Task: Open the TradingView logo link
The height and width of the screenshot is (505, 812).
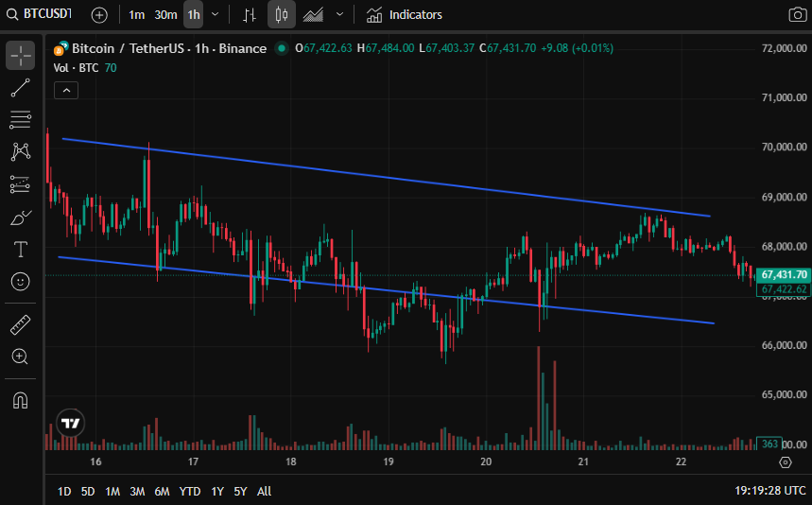Action: tap(71, 423)
